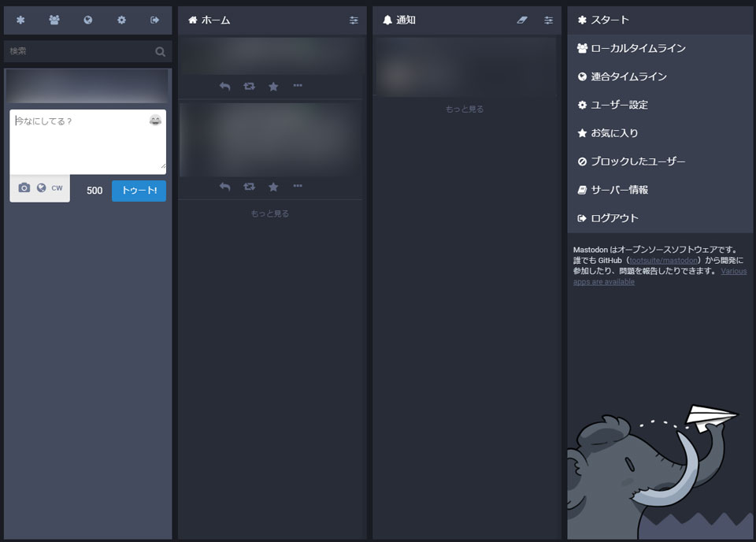Click the 検索 search field
Viewport: 756px width, 542px height.
click(x=79, y=51)
